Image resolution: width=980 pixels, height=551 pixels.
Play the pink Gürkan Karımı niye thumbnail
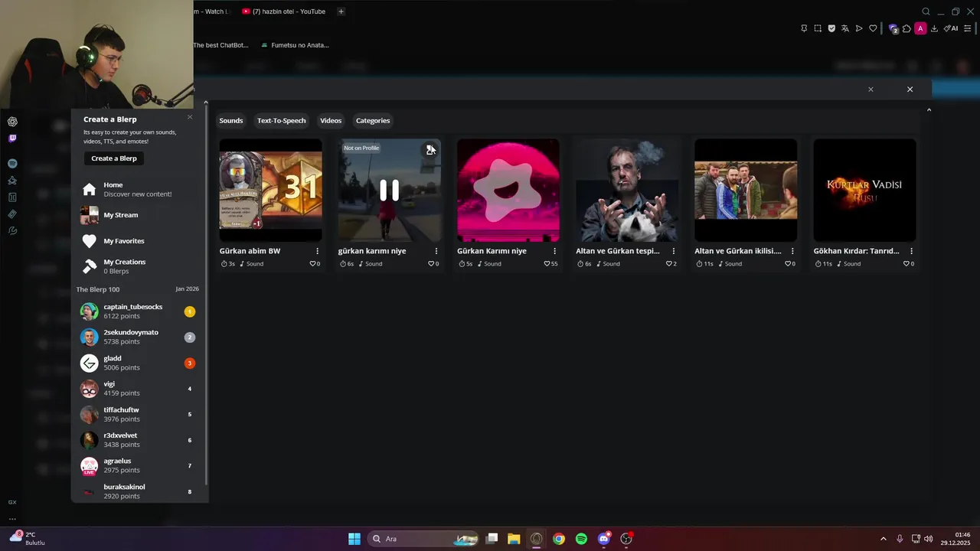click(x=508, y=190)
